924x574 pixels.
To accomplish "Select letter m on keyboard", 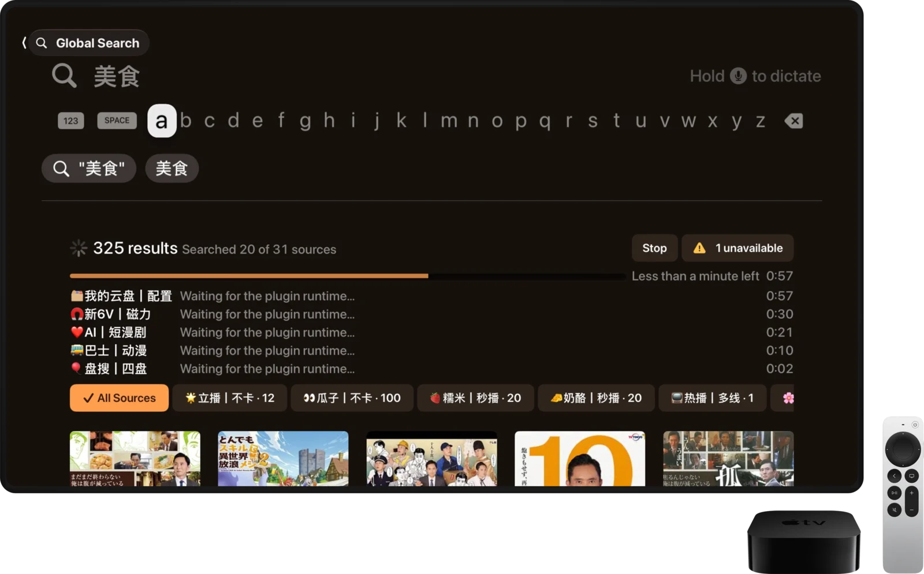I will (x=449, y=121).
